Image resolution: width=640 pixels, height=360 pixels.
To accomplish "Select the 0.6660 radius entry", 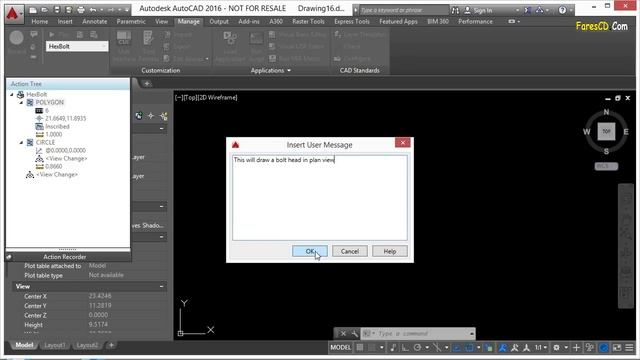I will 53,167.
